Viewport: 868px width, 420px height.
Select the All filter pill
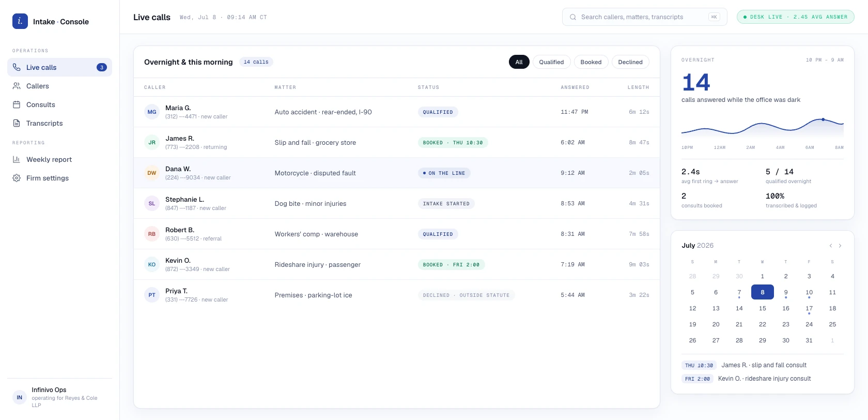coord(519,62)
